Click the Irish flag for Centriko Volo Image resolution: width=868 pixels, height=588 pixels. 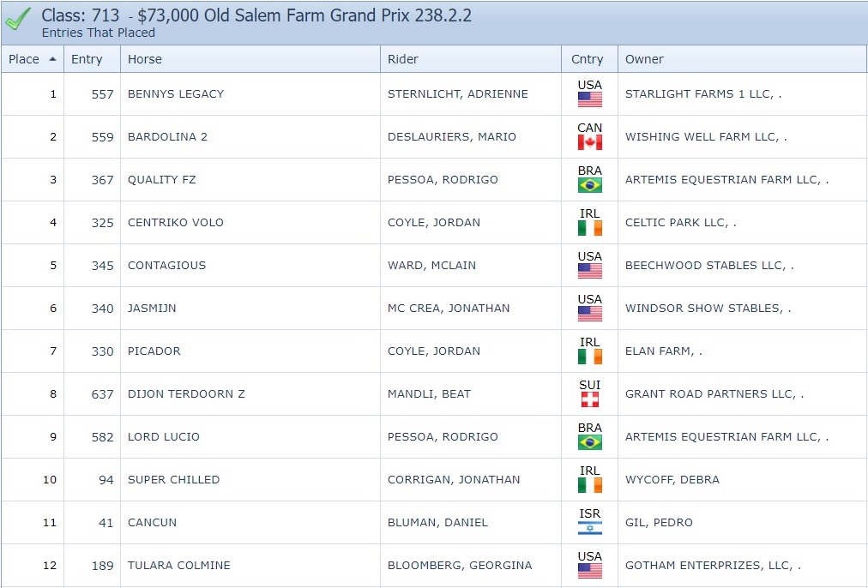589,228
